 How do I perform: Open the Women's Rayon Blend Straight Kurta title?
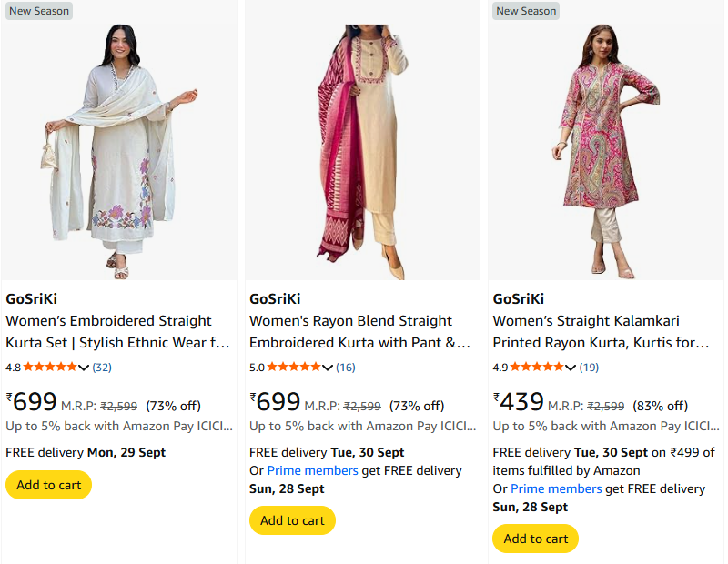pyautogui.click(x=360, y=332)
